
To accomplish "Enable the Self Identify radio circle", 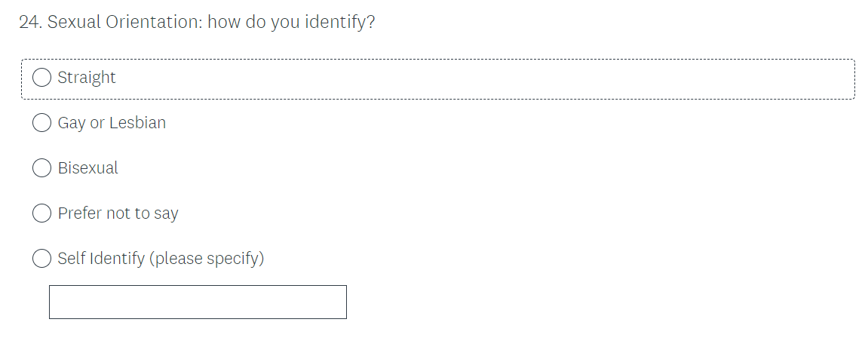I will (42, 259).
